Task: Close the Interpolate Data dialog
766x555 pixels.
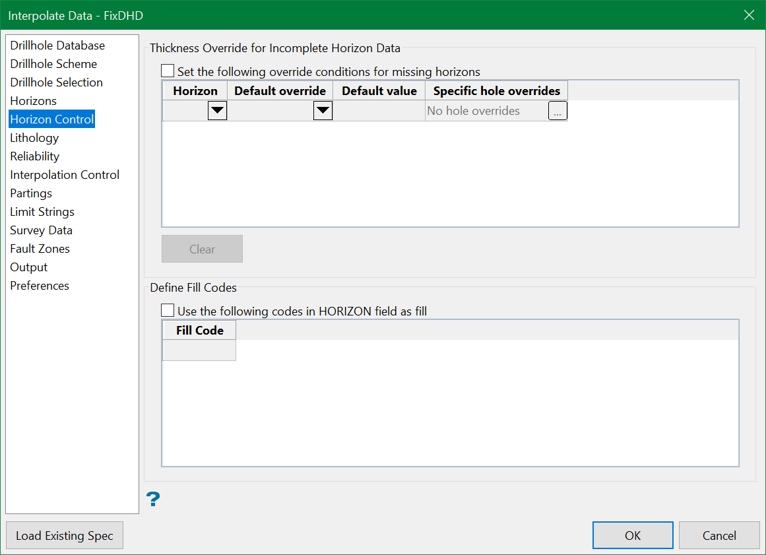Action: (749, 15)
